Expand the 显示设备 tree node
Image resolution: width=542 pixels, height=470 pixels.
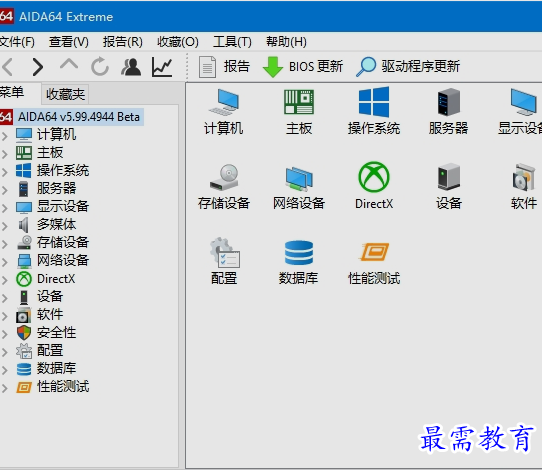click(x=4, y=208)
